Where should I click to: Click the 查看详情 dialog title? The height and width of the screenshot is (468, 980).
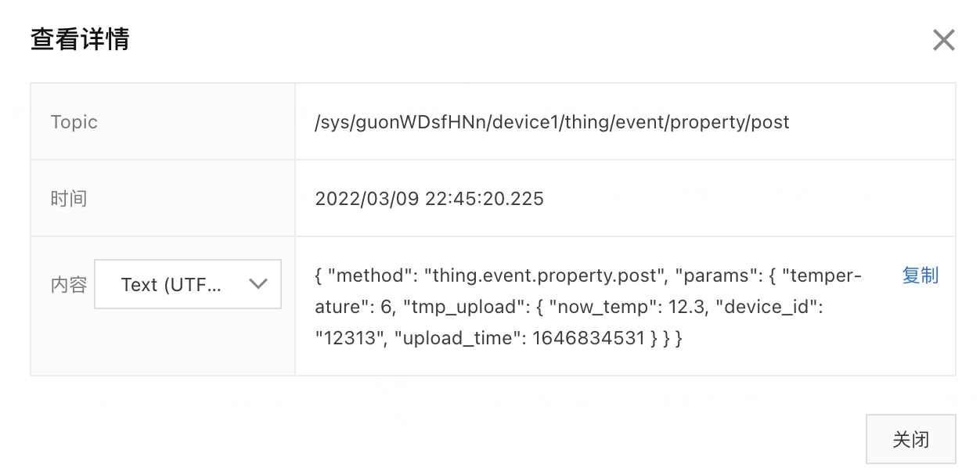pos(80,39)
